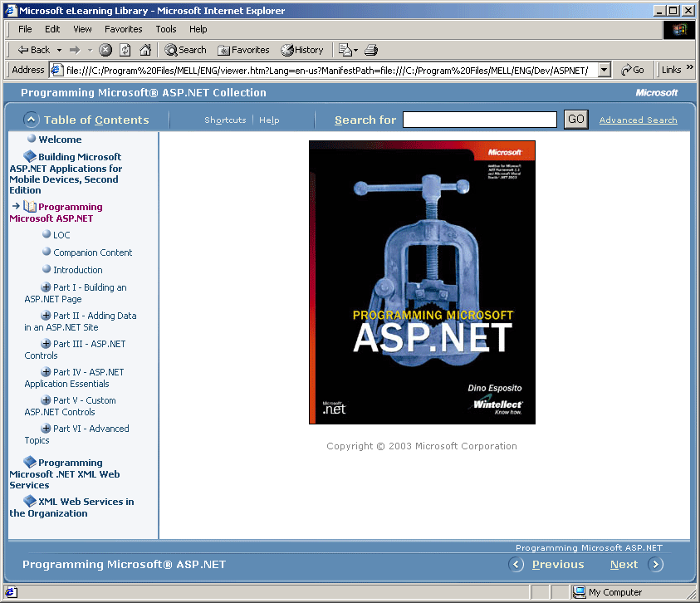700x603 pixels.
Task: Select the Welcome item in contents
Action: click(x=60, y=140)
